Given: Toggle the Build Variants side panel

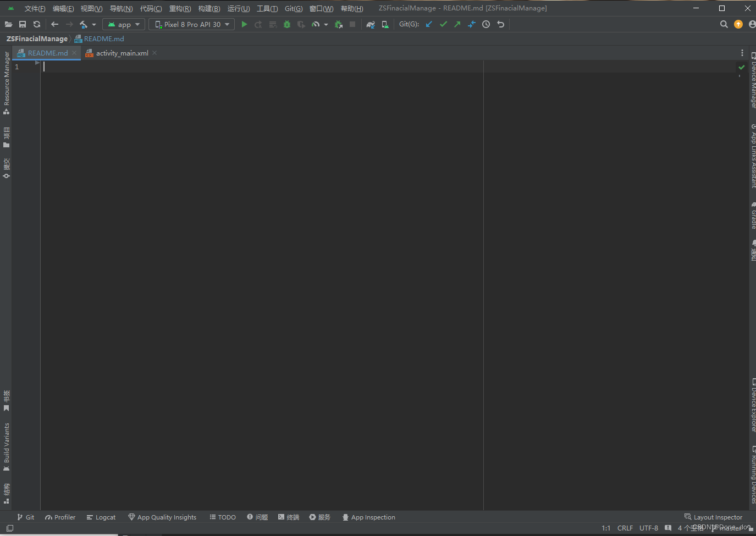Looking at the screenshot, I should coord(7,447).
